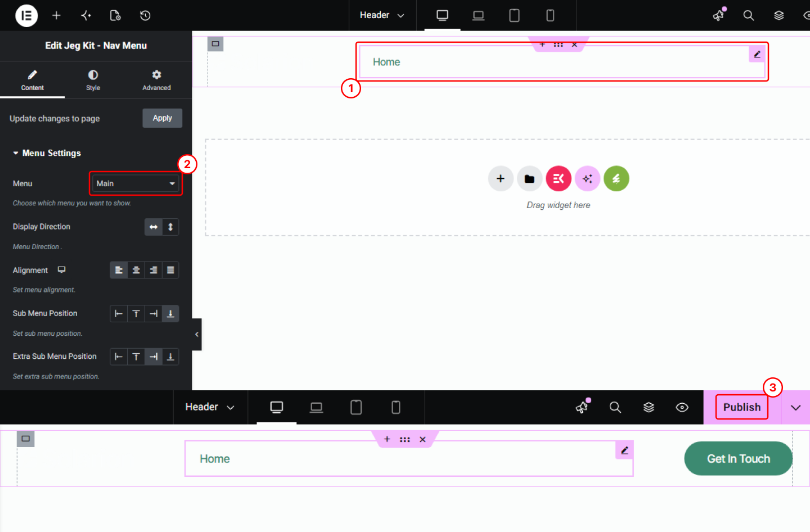Collapse the Menu Settings section
Screen dimensions: 810x532
click(x=47, y=153)
